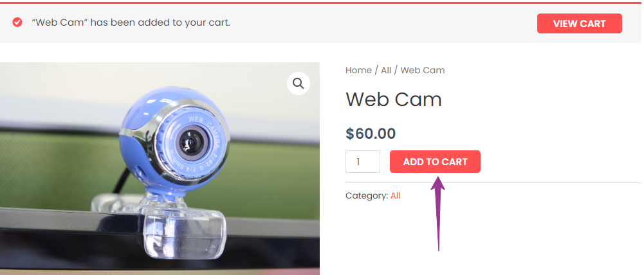
Task: Open the cart via VIEW CART
Action: 579,23
